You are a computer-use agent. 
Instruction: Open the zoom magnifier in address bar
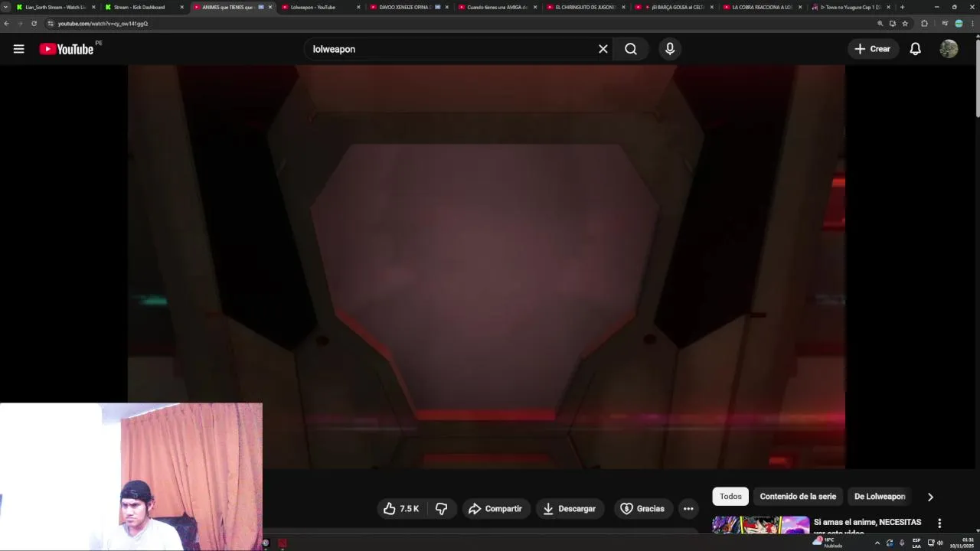[x=880, y=24]
